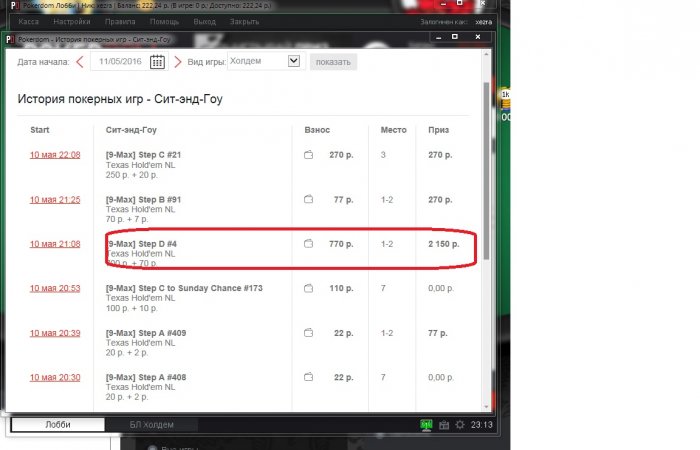Click the Сит-энд-Гоу column header
The height and width of the screenshot is (450, 700).
(131, 130)
